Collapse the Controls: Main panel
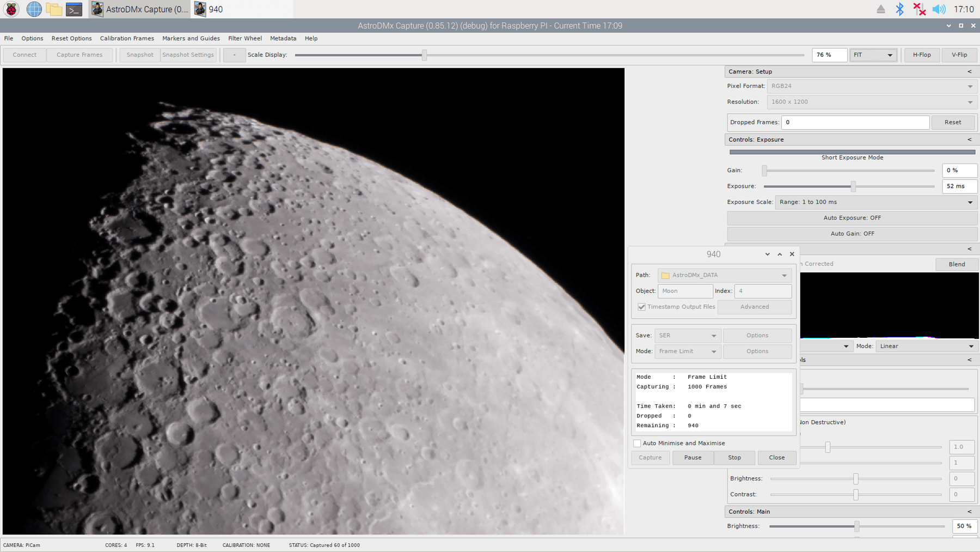 969,512
